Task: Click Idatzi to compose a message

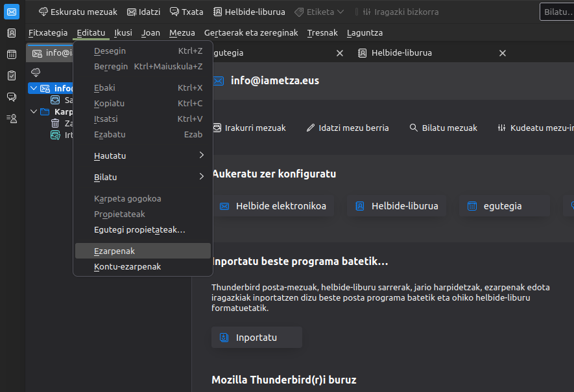Action: point(144,12)
